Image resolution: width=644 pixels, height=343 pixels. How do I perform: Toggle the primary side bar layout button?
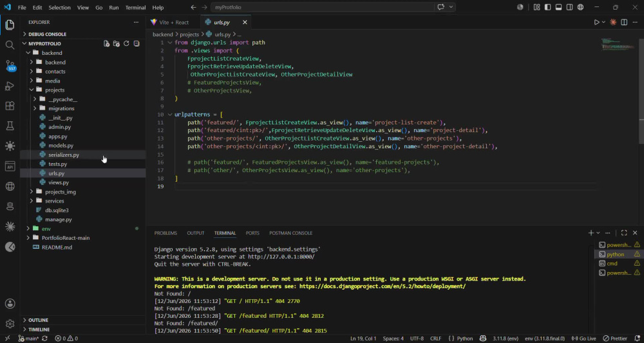point(548,7)
